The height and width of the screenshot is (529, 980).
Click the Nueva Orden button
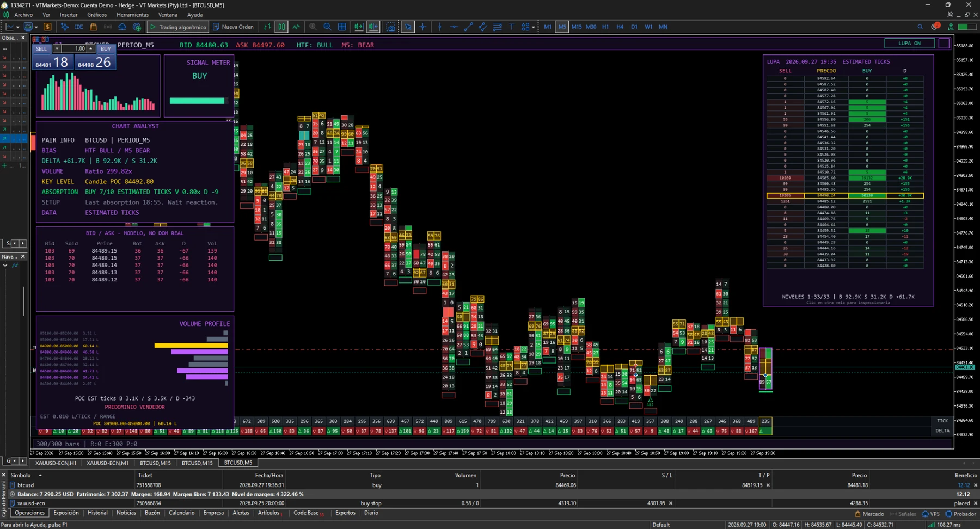(x=233, y=27)
